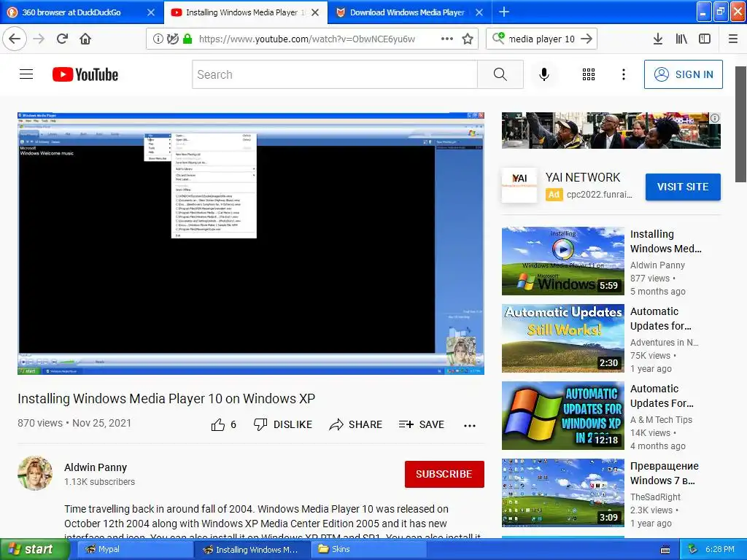Switch to 360 browser at DuckDuckGo tab
Viewport: 747px width, 560px height.
pos(71,12)
